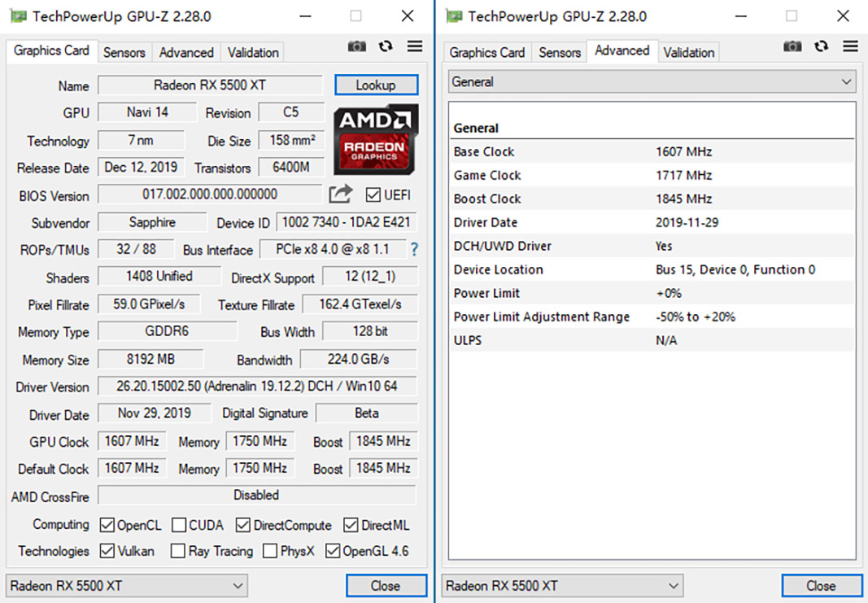Toggle the OpenCL checkbox

[x=107, y=525]
